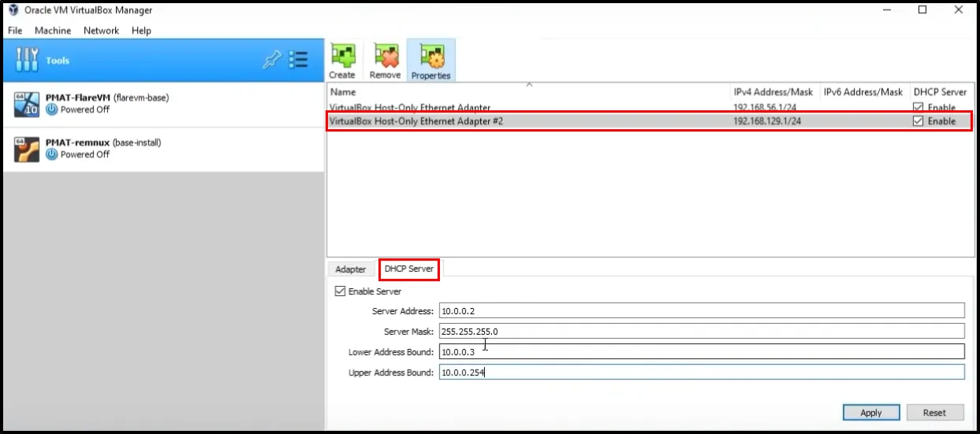Open the Network menu
This screenshot has width=980, height=434.
(101, 31)
